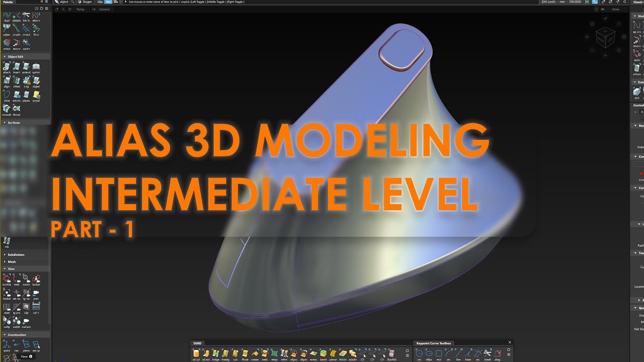This screenshot has width=644, height=362.
Task: Choose the clip view tool
Action: tap(26, 308)
